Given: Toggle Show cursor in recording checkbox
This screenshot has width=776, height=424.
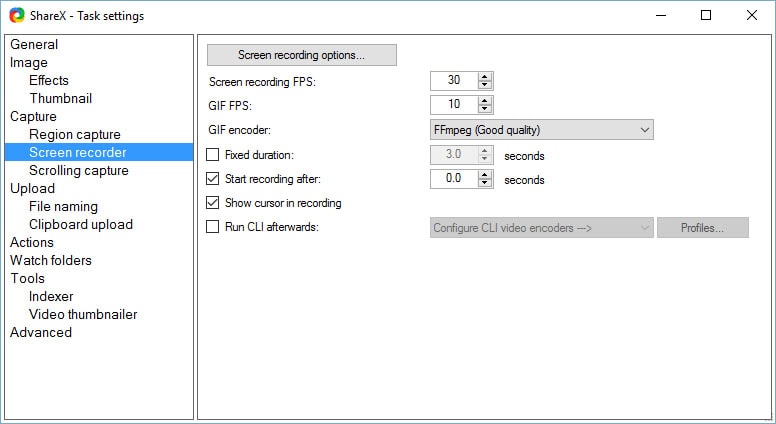Looking at the screenshot, I should [212, 203].
